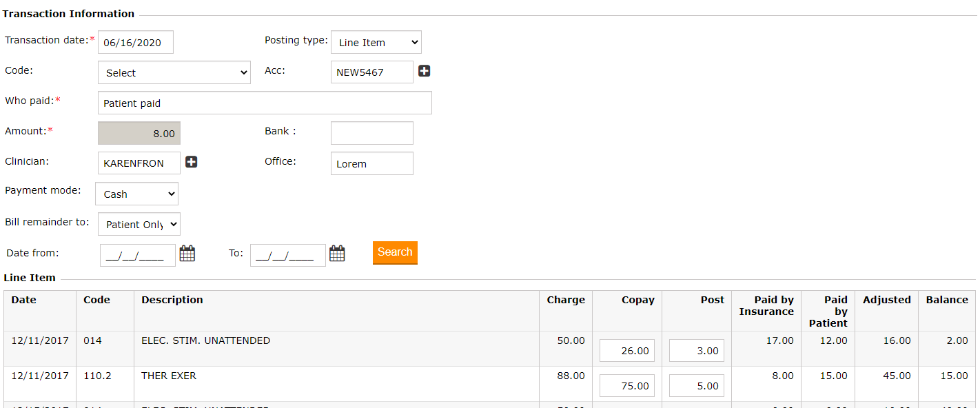The width and height of the screenshot is (980, 408).
Task: Edit the Post field for THER EXER
Action: pyautogui.click(x=696, y=386)
